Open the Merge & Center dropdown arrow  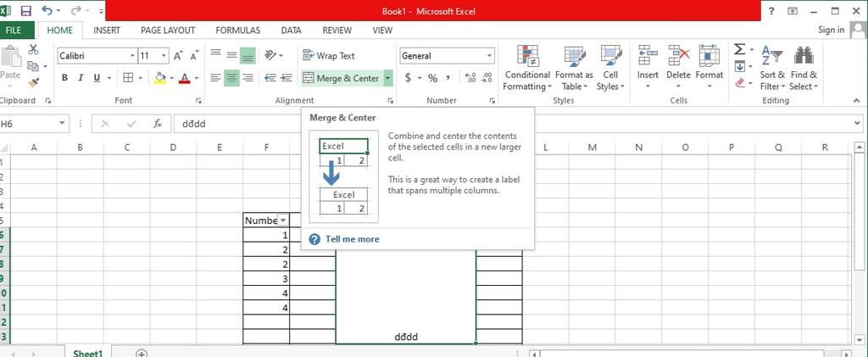point(387,78)
